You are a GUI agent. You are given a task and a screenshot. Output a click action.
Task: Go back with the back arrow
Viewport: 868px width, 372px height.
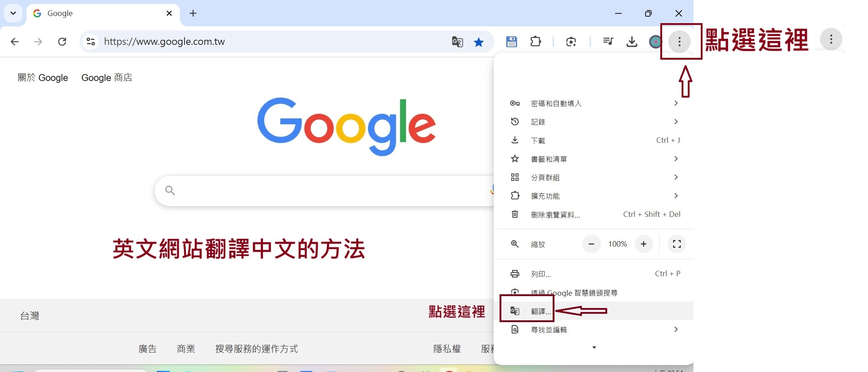[15, 42]
